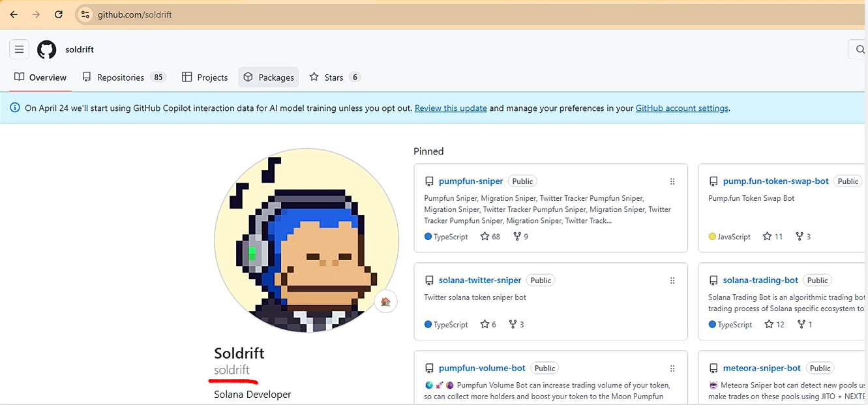This screenshot has width=868, height=405.
Task: Click the 85 repositories counter badge
Action: (x=158, y=78)
